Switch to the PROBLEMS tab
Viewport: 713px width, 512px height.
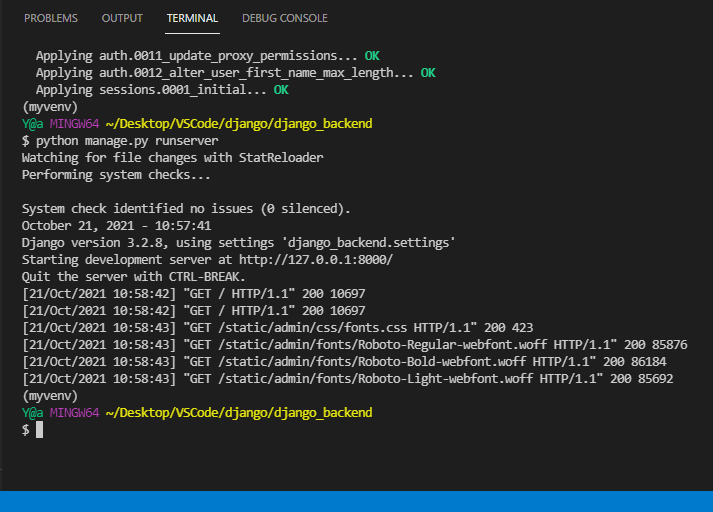coord(50,18)
